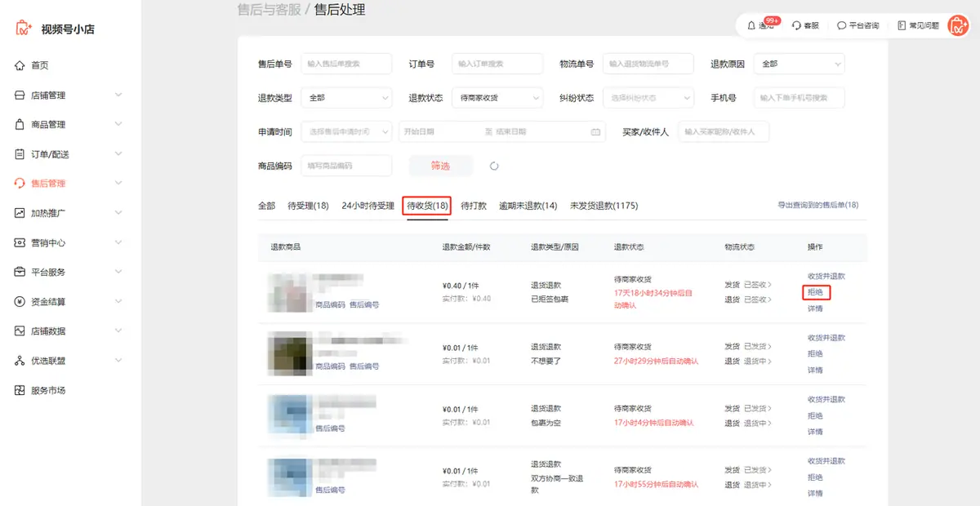Switch to the 待打款 tab

(x=474, y=206)
